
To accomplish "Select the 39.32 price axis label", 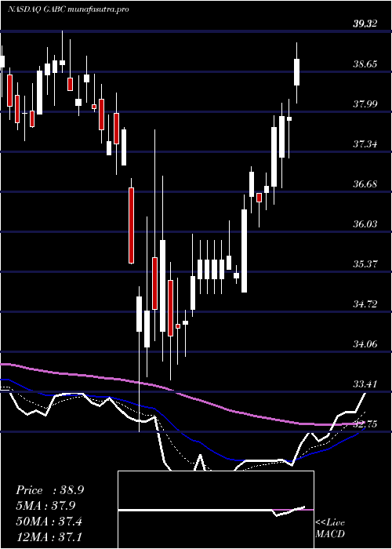I will (365, 24).
